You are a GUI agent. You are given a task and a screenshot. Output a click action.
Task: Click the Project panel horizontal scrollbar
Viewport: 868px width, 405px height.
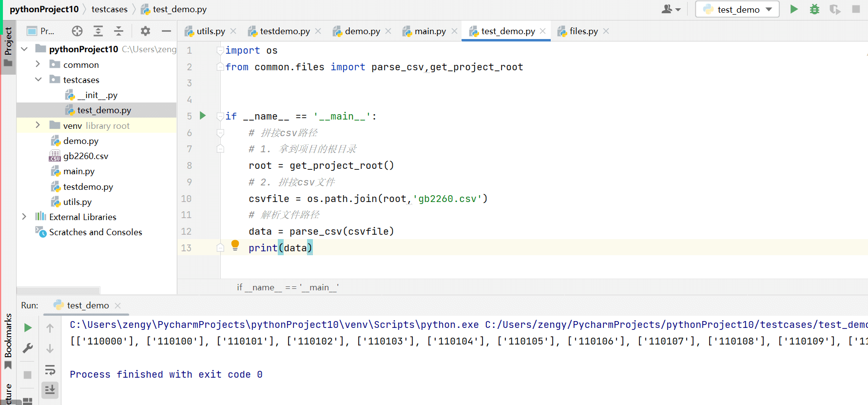click(58, 290)
